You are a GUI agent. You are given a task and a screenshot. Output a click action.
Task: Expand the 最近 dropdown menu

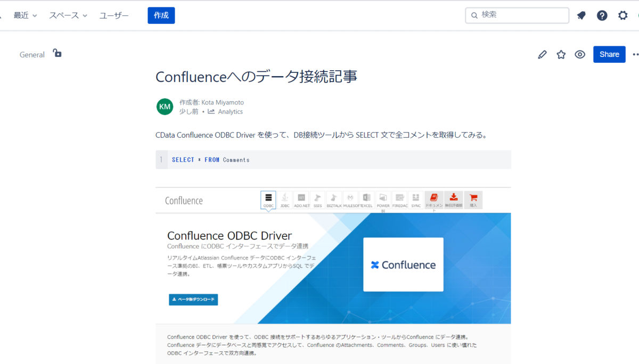point(25,15)
